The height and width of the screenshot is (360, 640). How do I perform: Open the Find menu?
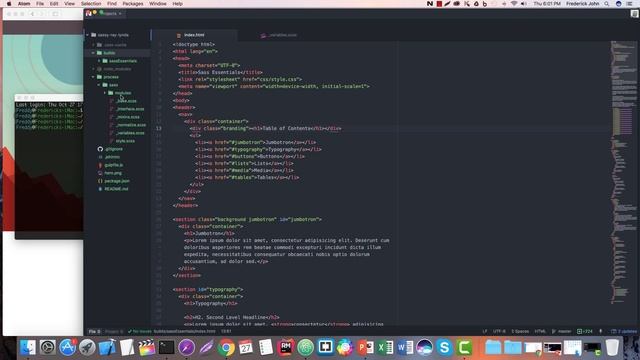(x=111, y=4)
